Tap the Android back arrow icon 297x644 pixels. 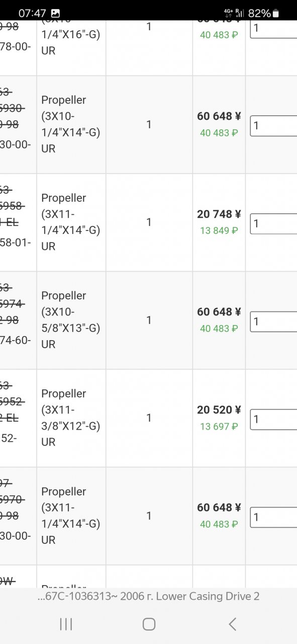click(232, 624)
